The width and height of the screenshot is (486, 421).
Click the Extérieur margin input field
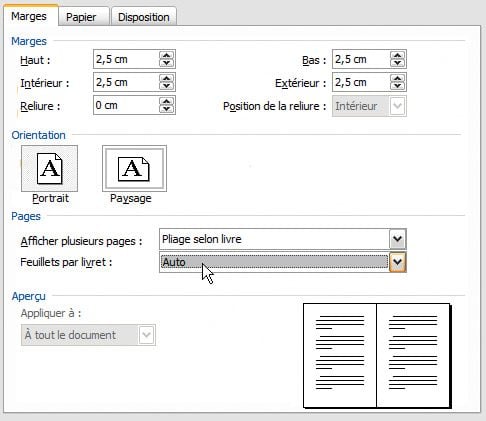point(361,82)
